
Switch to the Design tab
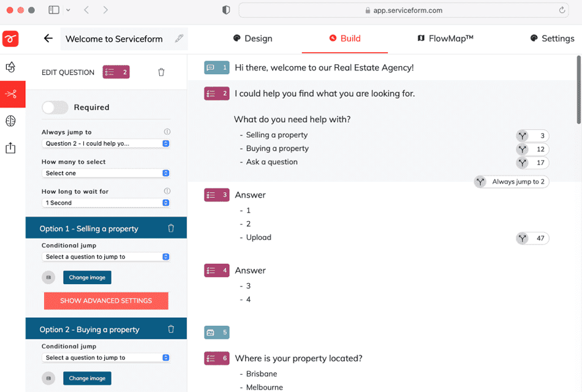252,39
